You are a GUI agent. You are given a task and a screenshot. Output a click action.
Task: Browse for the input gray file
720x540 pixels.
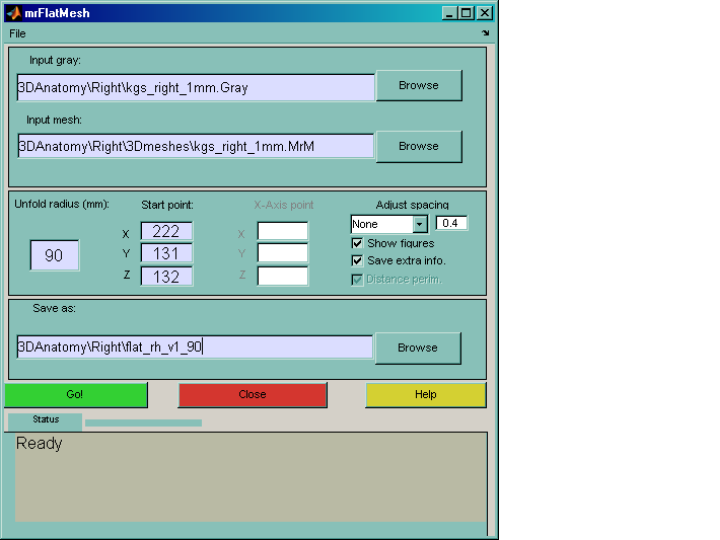pyautogui.click(x=418, y=86)
